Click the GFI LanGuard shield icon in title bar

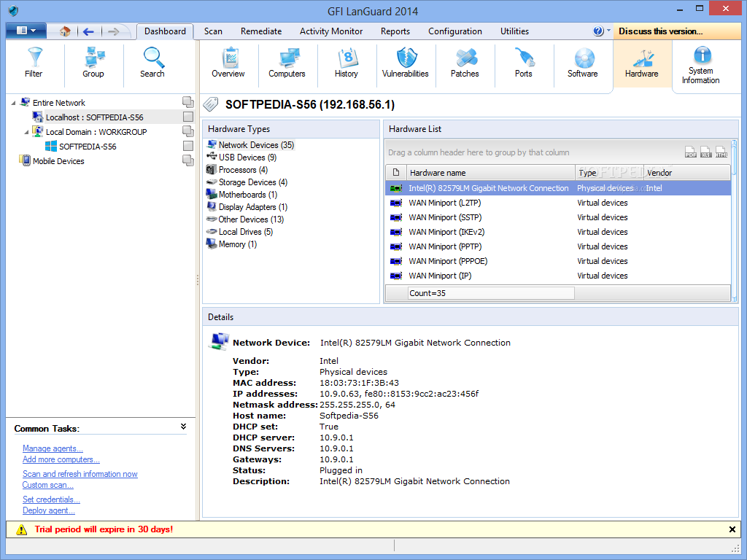click(x=13, y=10)
